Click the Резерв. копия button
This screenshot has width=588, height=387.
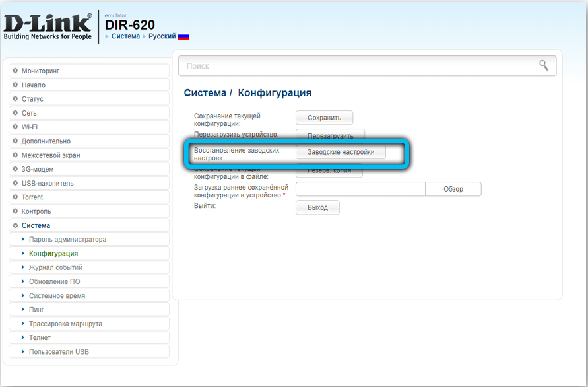[329, 171]
